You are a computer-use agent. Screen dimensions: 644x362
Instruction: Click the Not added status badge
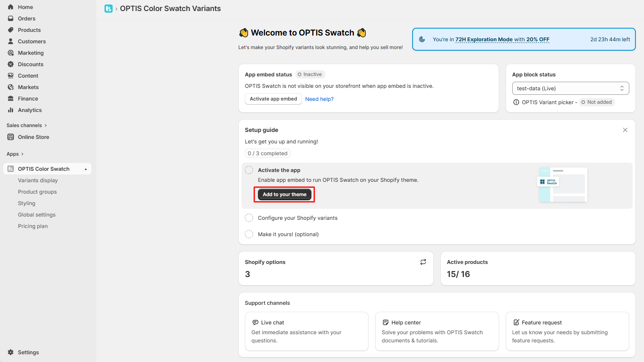(597, 102)
